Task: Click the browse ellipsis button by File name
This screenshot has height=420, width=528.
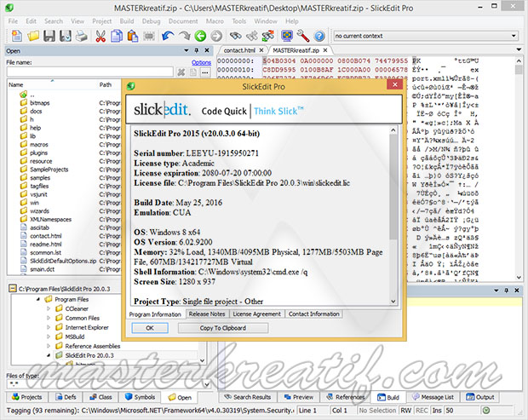Action: 205,72
